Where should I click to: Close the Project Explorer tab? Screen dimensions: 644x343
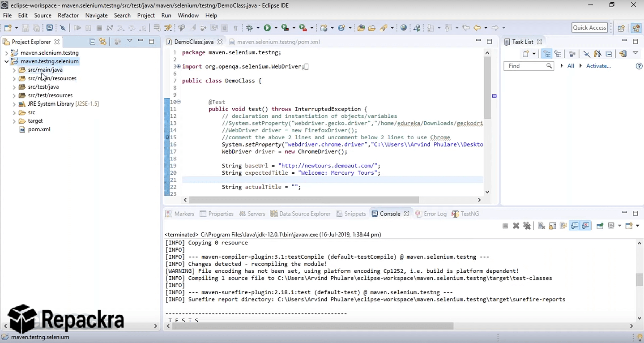click(x=57, y=42)
